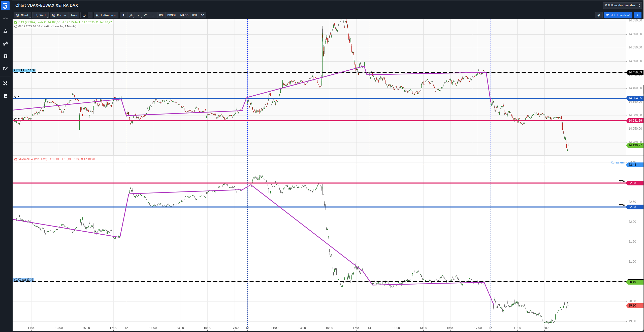Toggle the MACD indicator
This screenshot has height=332, width=644.
pos(184,15)
